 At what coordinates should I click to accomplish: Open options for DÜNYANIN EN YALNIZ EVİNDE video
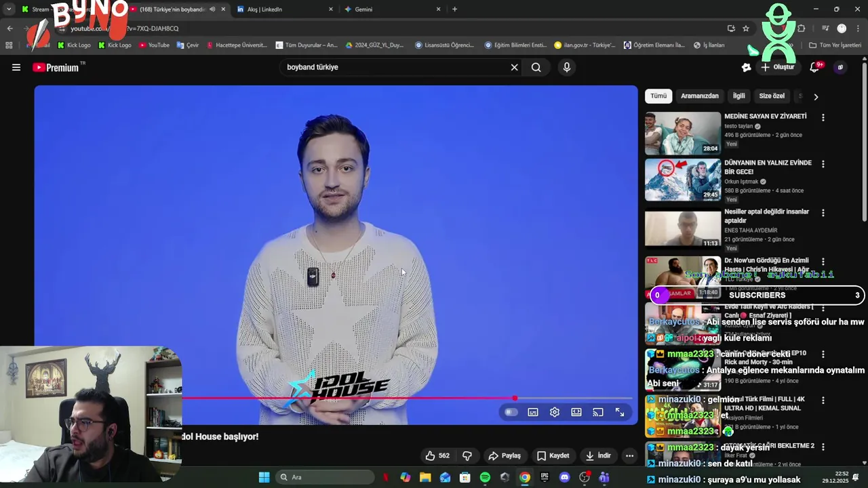[823, 164]
